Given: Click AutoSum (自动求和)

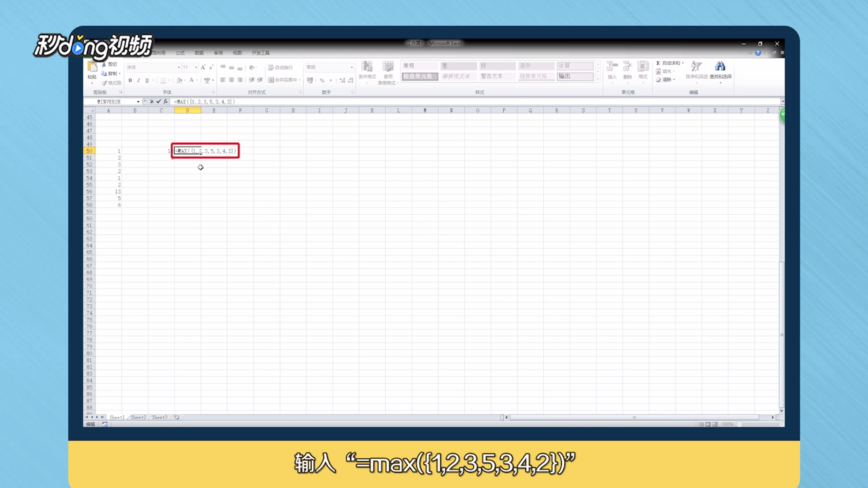Looking at the screenshot, I should tap(669, 63).
